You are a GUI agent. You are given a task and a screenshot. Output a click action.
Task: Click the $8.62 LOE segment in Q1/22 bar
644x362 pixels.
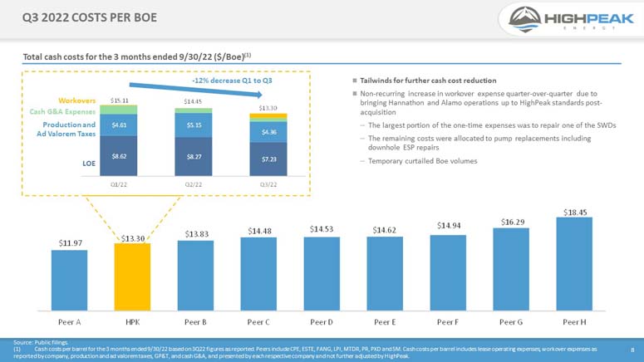[119, 156]
